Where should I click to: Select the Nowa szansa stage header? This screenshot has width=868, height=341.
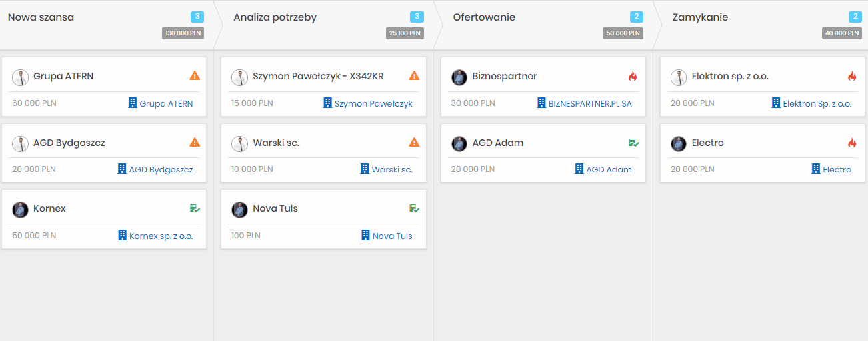41,17
